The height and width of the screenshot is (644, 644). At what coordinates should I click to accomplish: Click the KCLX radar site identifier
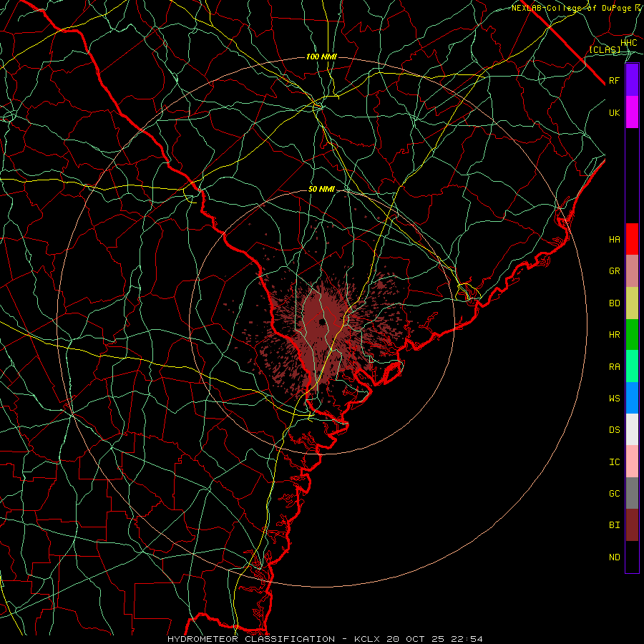[x=368, y=639]
